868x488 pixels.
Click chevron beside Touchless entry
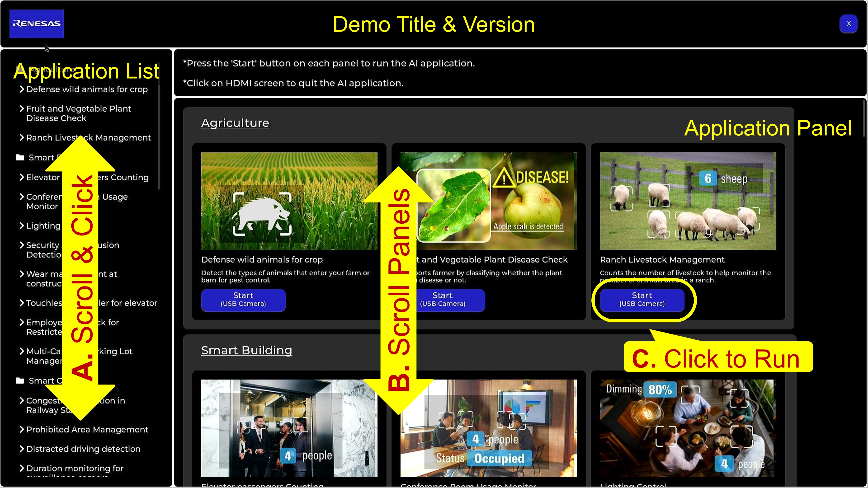pyautogui.click(x=22, y=303)
